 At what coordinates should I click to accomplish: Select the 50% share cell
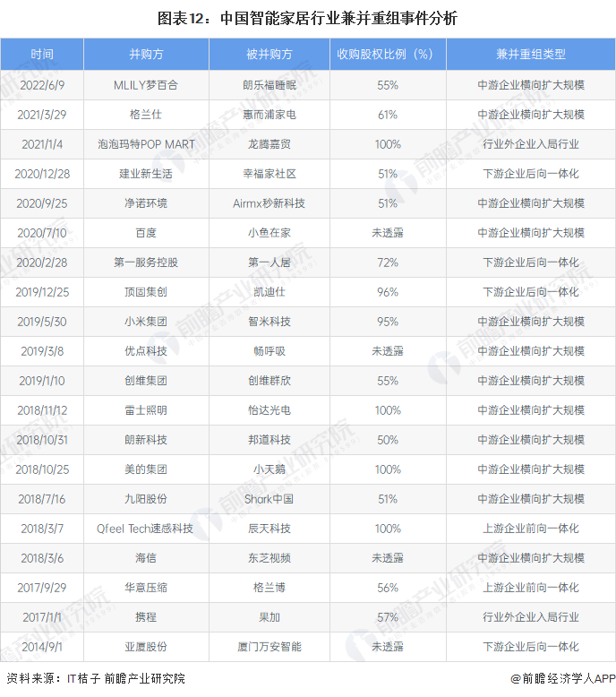388,440
